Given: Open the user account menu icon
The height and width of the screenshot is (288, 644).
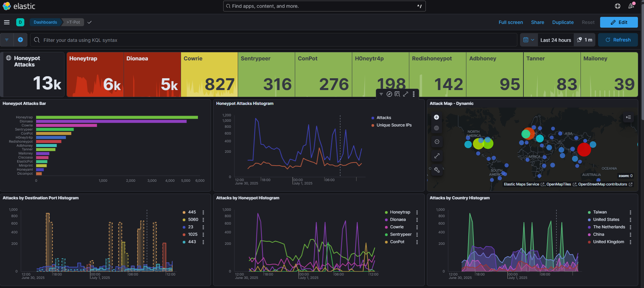Looking at the screenshot, I should (631, 6).
